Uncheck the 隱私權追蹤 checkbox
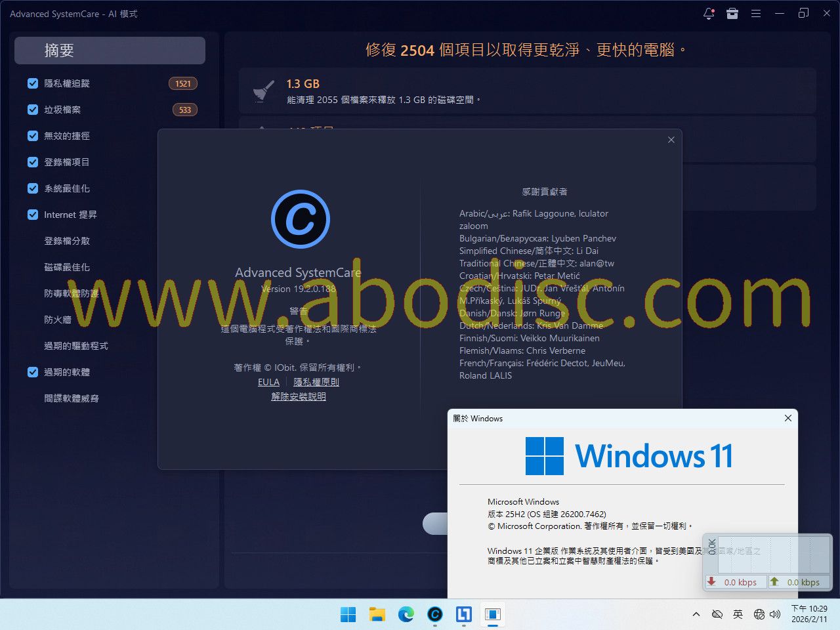 [x=33, y=83]
